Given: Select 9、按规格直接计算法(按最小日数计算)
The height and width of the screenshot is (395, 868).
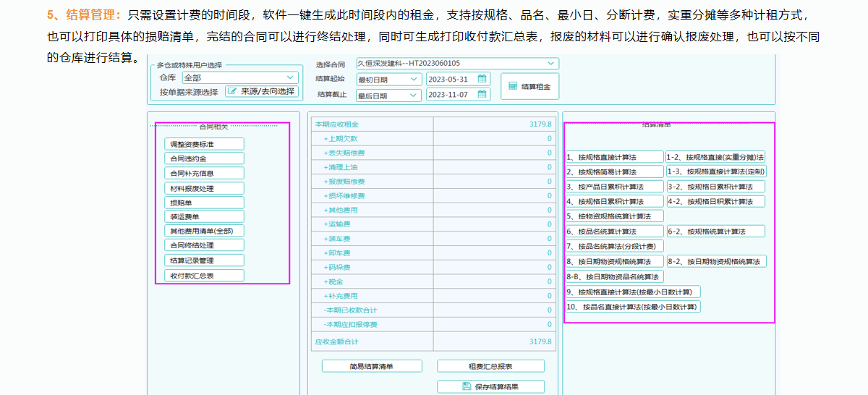Looking at the screenshot, I should (x=633, y=292).
